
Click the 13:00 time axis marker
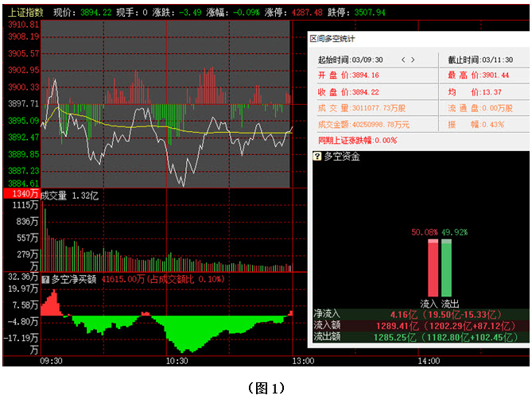point(303,361)
